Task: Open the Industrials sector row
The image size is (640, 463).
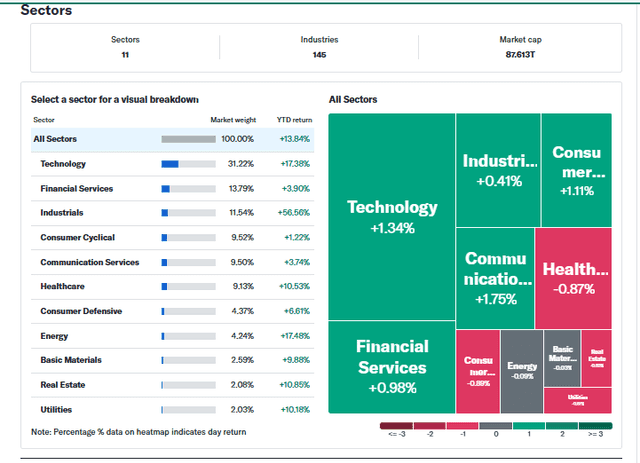Action: point(172,213)
